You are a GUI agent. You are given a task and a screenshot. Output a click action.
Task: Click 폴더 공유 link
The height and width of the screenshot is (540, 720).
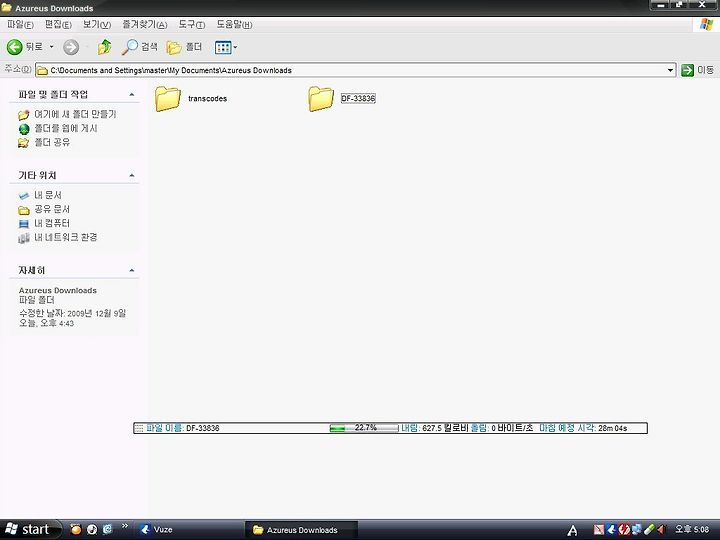click(52, 142)
